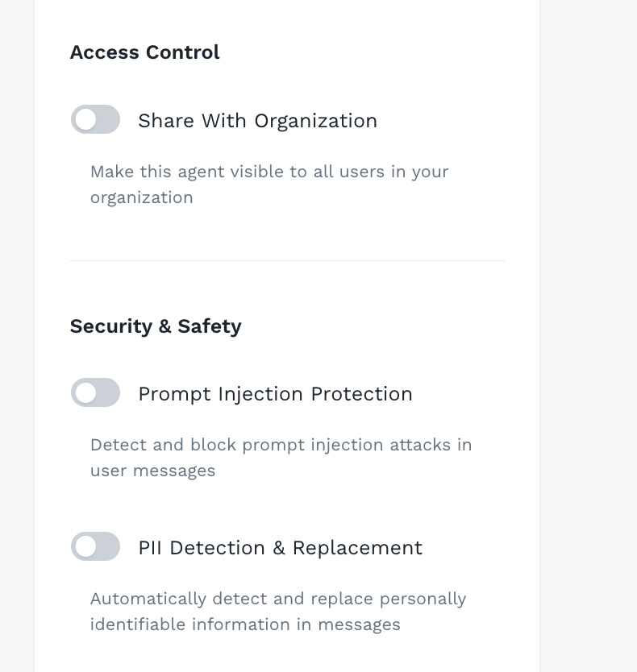This screenshot has width=637, height=672.
Task: Click the organization visibility description text
Action: 270,184
